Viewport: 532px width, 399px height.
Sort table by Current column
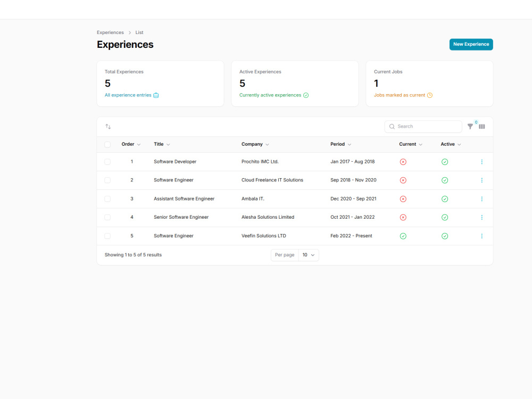pyautogui.click(x=411, y=144)
